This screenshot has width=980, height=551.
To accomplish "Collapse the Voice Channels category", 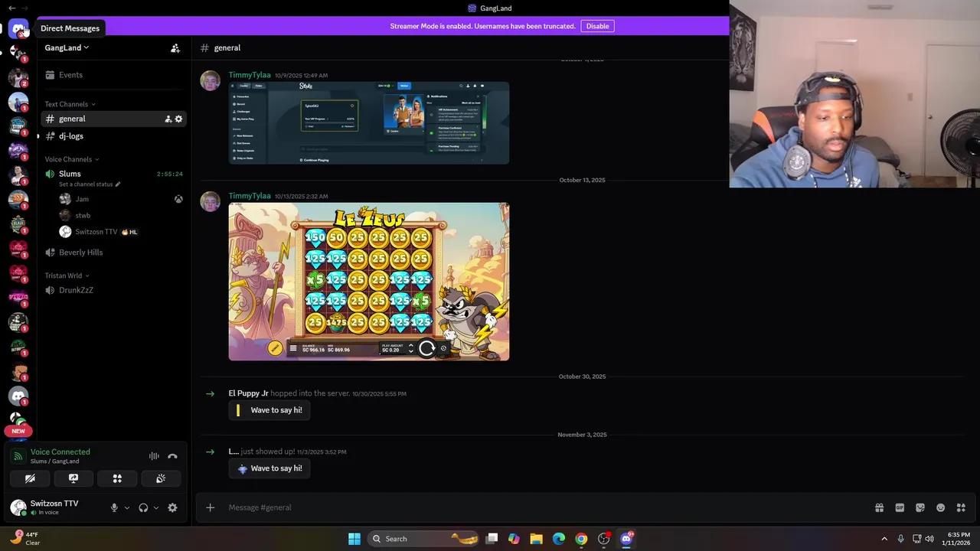I will [x=72, y=159].
